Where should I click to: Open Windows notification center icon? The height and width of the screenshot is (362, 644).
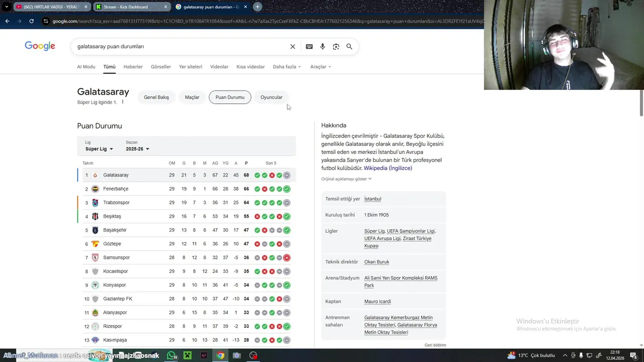(633, 355)
